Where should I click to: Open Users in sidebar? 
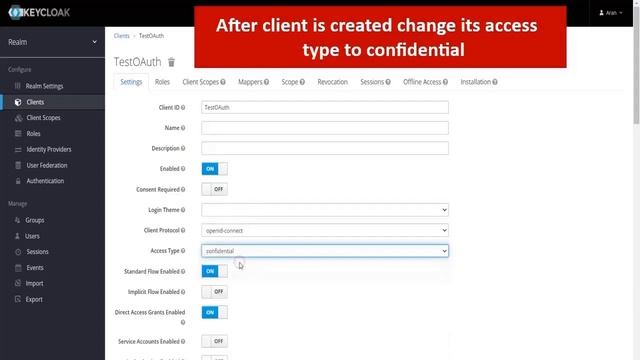[x=32, y=236]
